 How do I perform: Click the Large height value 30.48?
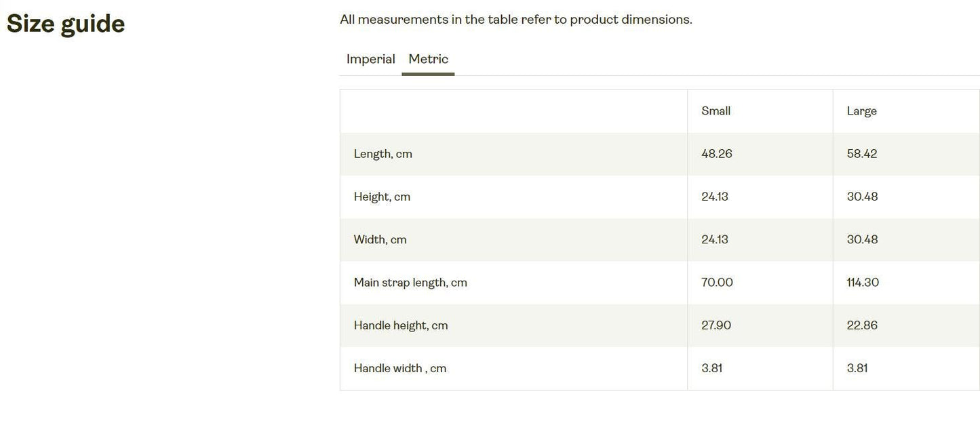[862, 197]
